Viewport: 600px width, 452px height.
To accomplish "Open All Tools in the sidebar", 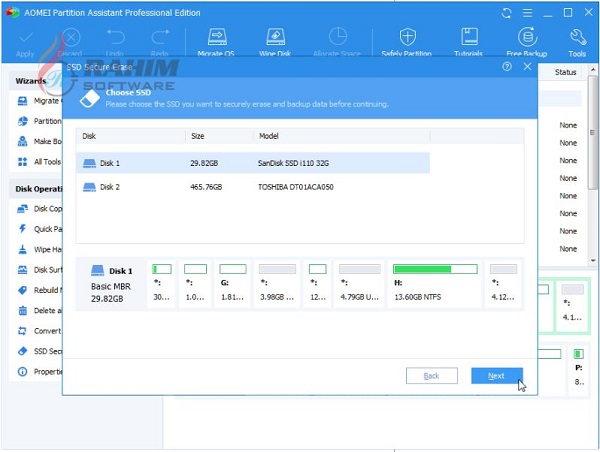I will pyautogui.click(x=39, y=162).
